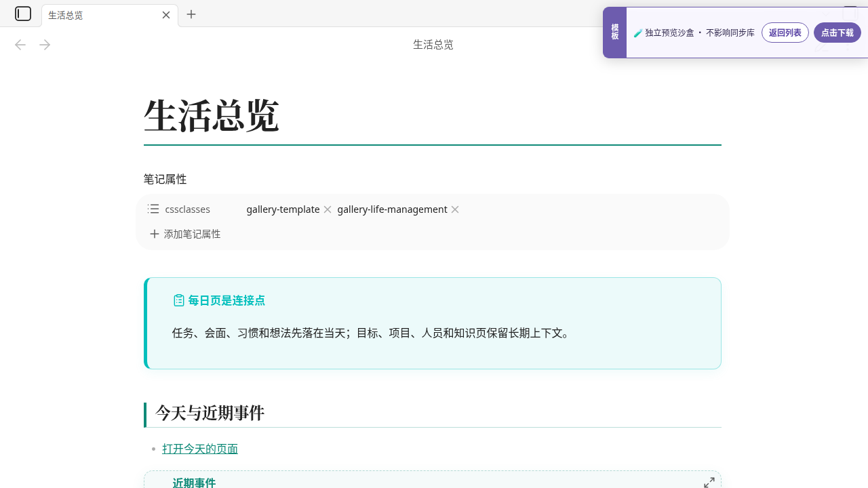Click the 模板 purple side label
This screenshot has width=868, height=488.
tap(614, 33)
